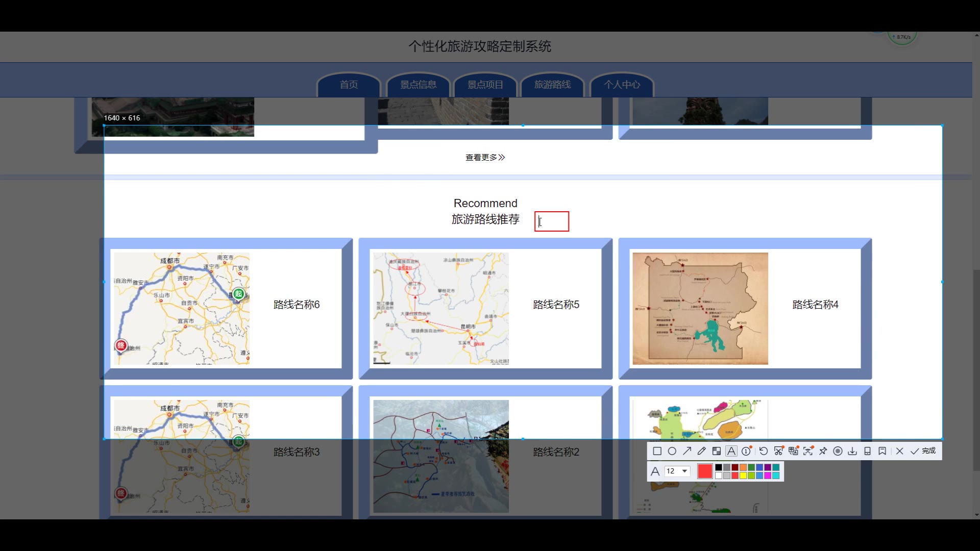Click 完成 to finish the screenshot
Image resolution: width=980 pixels, height=551 pixels.
923,451
